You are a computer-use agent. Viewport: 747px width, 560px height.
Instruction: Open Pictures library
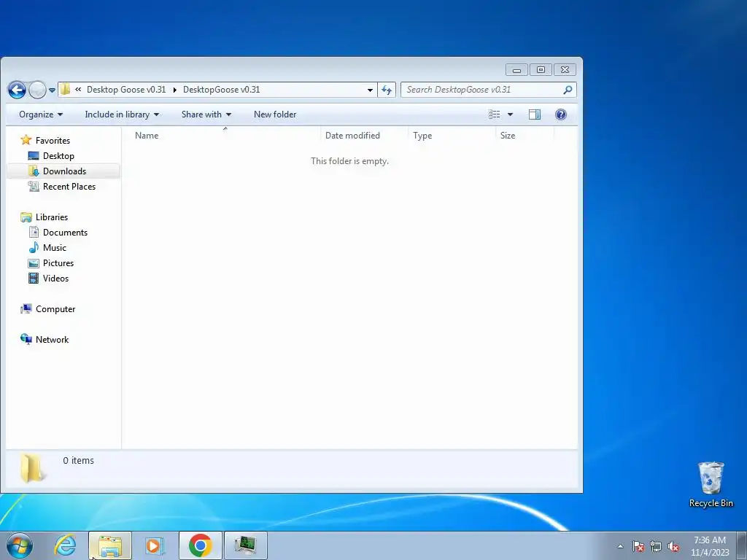coord(58,262)
